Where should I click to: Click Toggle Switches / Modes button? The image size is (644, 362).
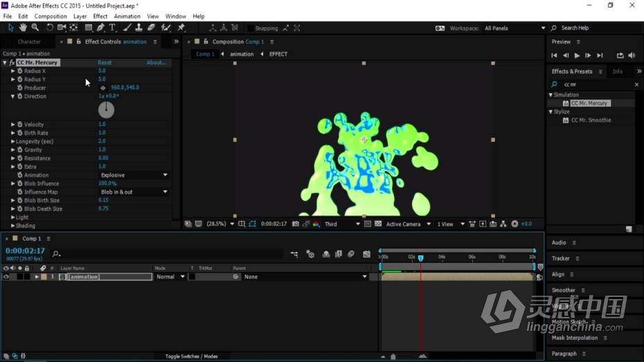[x=191, y=356]
